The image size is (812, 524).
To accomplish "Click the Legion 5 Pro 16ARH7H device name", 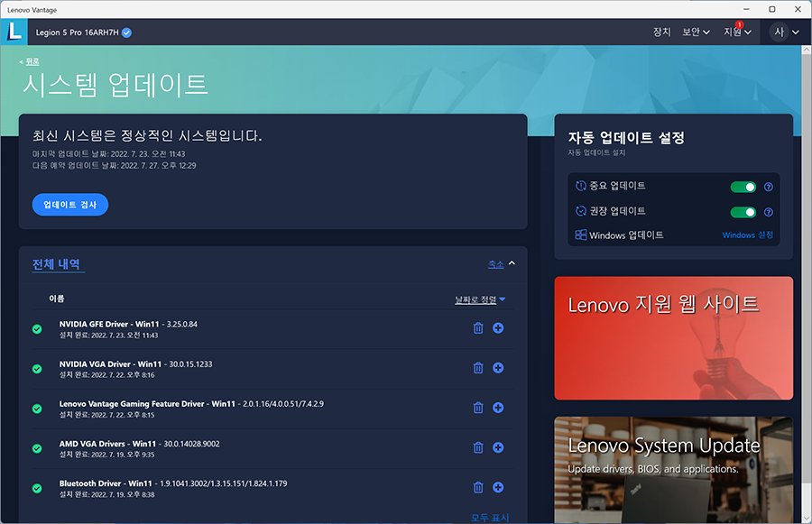I will click(x=78, y=32).
